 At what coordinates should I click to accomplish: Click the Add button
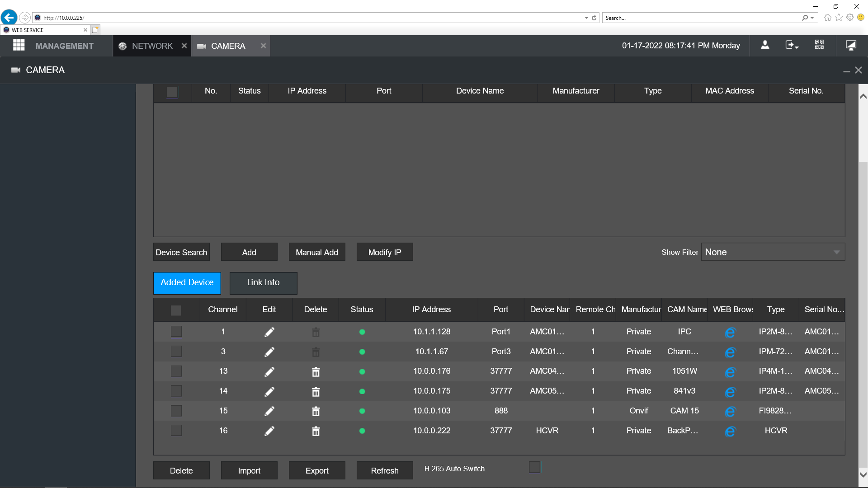click(249, 252)
